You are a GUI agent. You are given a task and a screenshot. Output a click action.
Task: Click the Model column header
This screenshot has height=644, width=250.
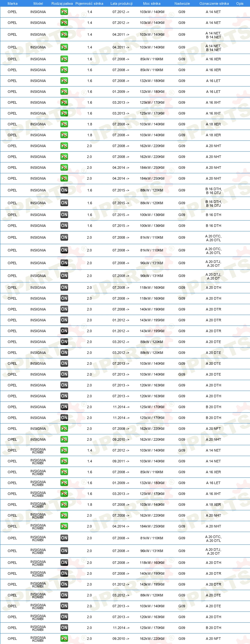coord(38,4)
